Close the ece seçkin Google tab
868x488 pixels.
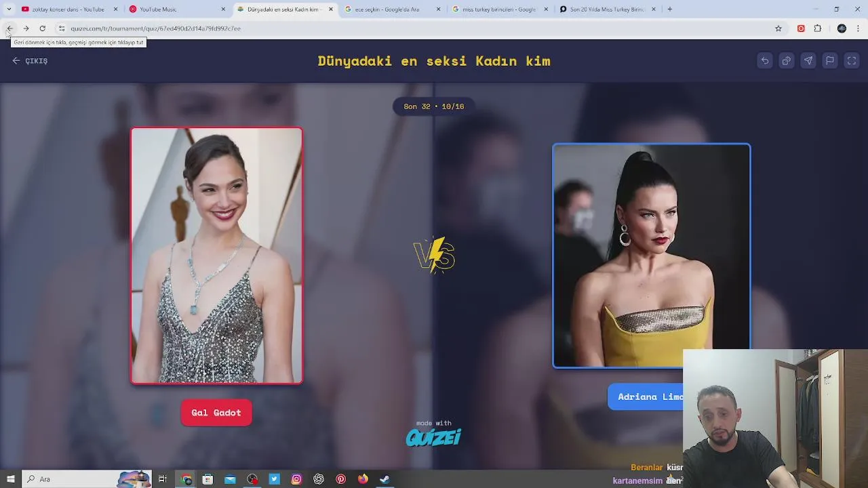point(439,9)
